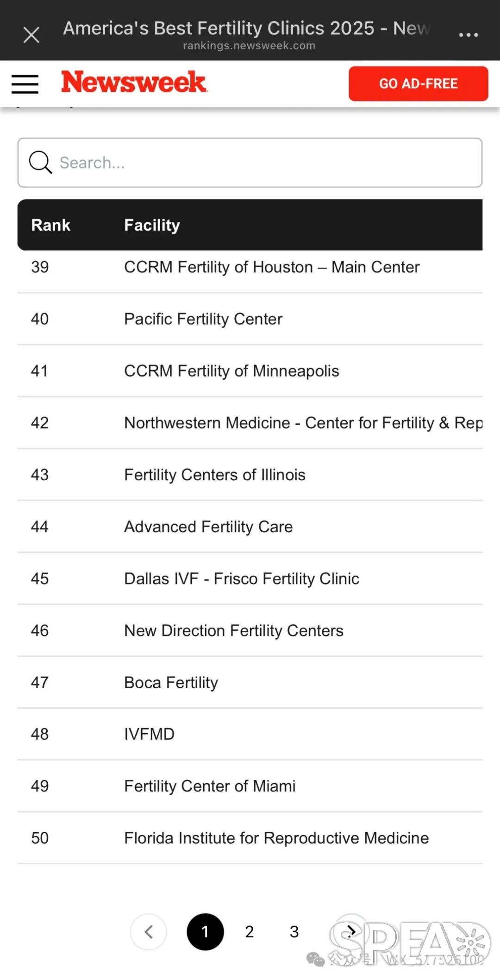Switch to page 3 of rankings
The height and width of the screenshot is (980, 500).
coord(294,931)
